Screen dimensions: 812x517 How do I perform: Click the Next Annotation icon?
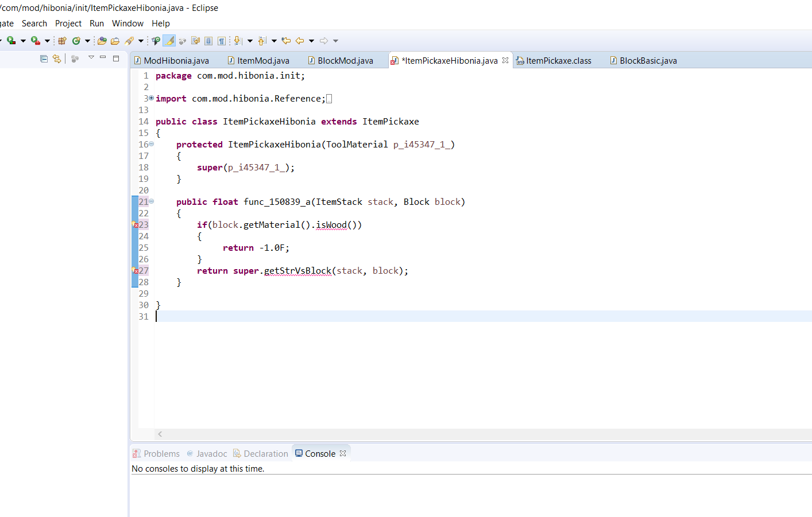tap(238, 41)
